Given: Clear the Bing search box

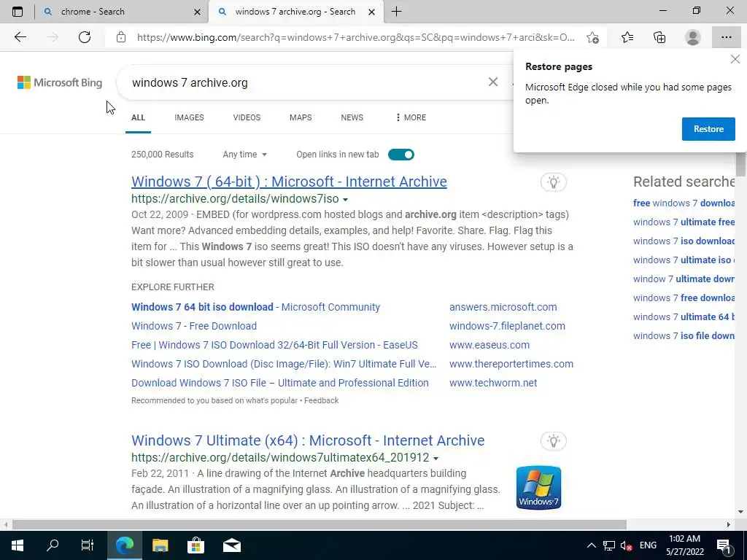Looking at the screenshot, I should click(493, 82).
